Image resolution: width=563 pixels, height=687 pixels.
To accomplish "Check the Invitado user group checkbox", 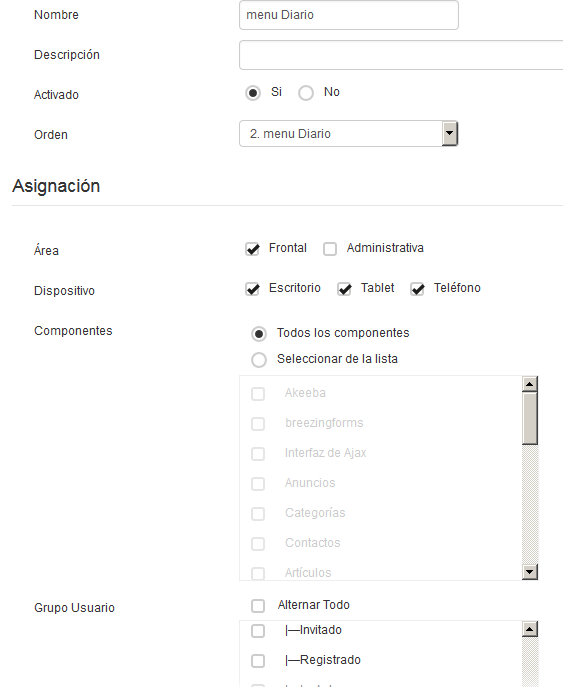I will tap(258, 631).
